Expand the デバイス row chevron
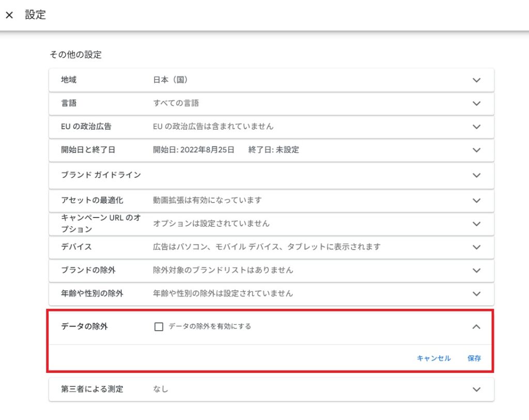 (476, 247)
